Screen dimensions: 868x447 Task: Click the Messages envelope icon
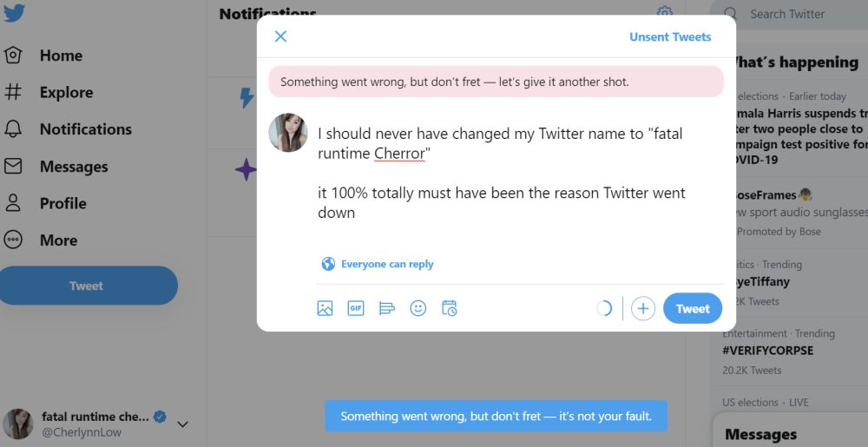coord(13,166)
